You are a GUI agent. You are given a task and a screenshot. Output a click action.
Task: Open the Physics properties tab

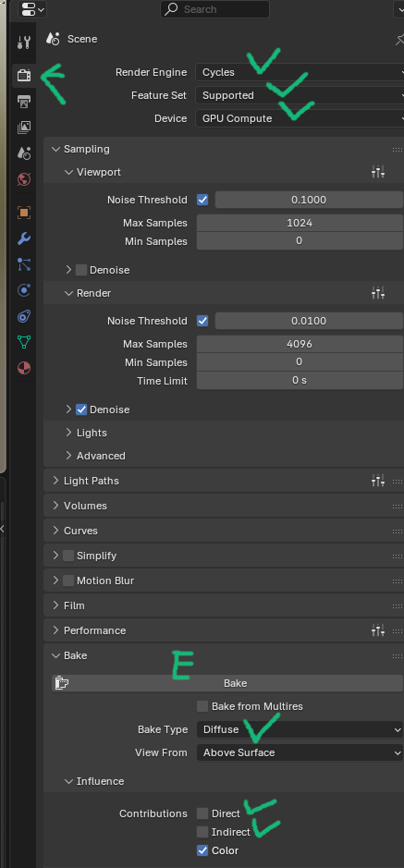[x=24, y=290]
